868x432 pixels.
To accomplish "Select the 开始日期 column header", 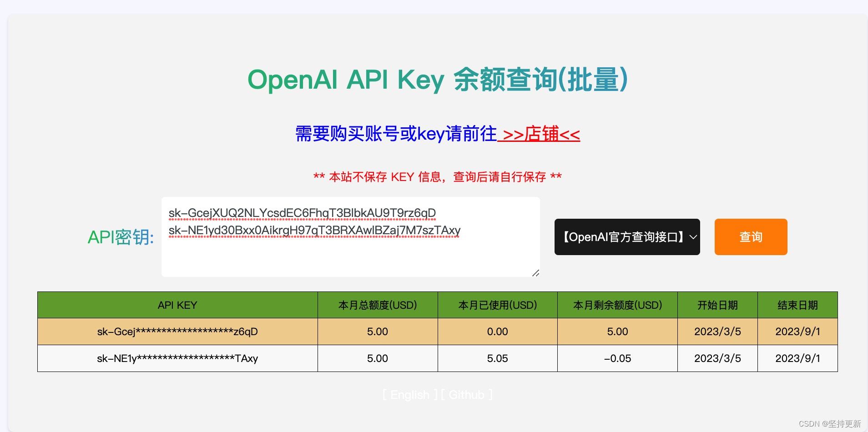I will (x=717, y=305).
